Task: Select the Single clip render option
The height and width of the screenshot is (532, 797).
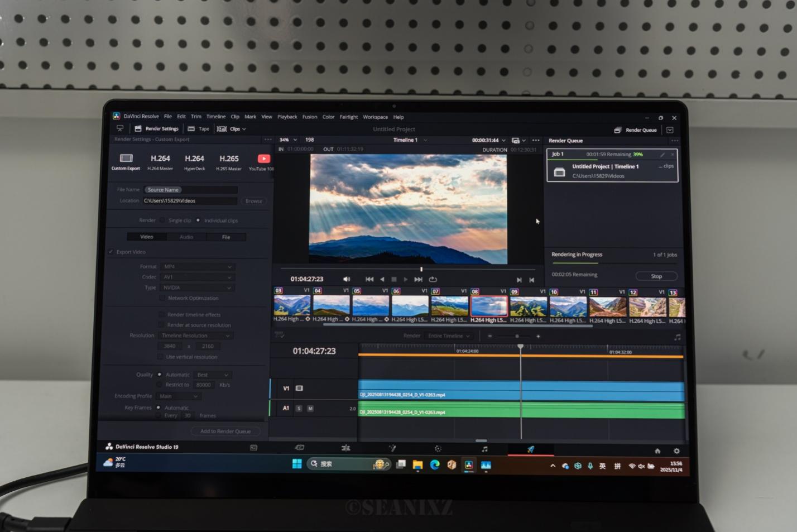Action: pos(163,221)
